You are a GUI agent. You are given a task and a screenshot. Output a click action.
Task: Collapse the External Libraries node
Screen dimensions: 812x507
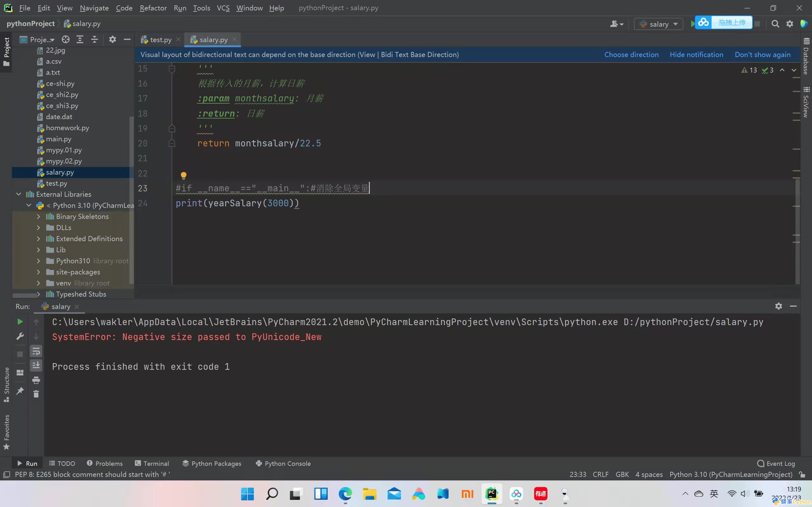point(19,194)
